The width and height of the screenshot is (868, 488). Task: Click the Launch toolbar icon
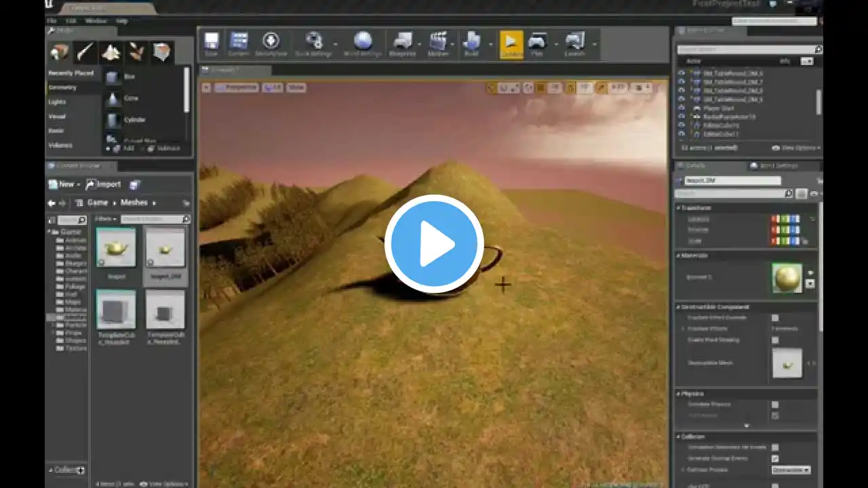[575, 44]
